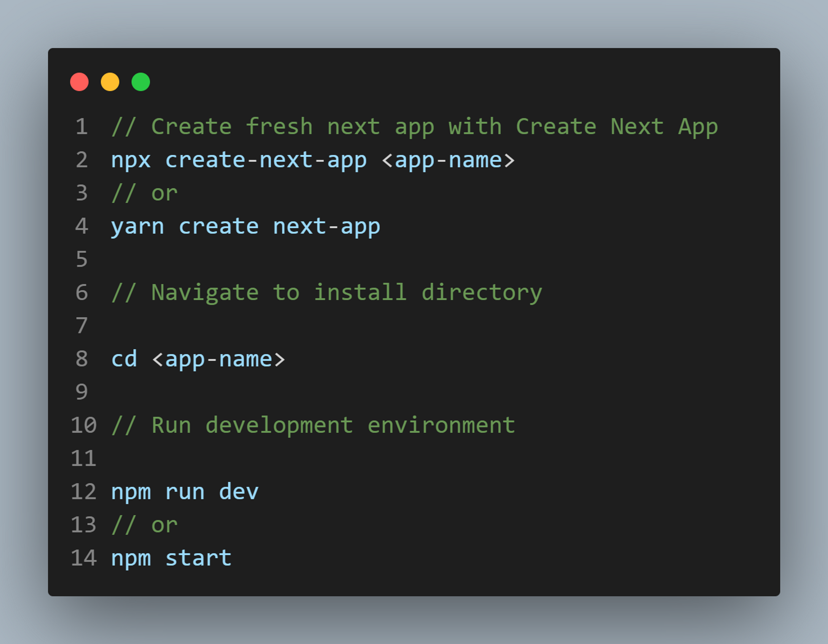Click the red close dot
The image size is (828, 644).
coord(79,82)
